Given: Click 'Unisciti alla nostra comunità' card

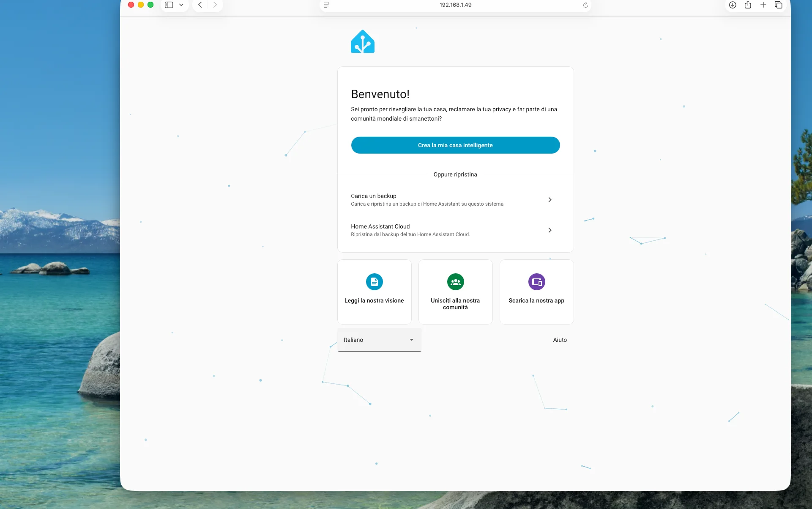Looking at the screenshot, I should click(x=455, y=292).
